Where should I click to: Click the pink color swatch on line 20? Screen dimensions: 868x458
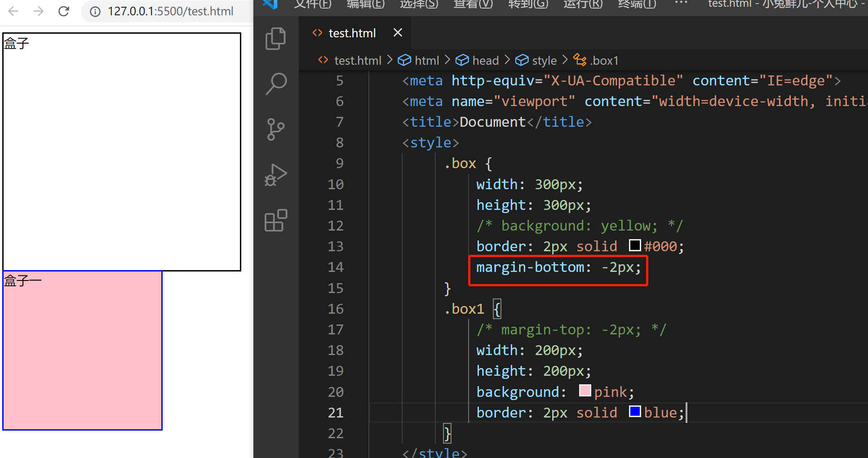pos(585,391)
